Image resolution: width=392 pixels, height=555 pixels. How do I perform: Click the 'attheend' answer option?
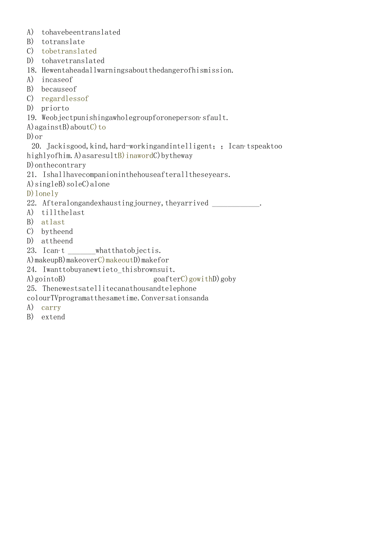pos(57,241)
